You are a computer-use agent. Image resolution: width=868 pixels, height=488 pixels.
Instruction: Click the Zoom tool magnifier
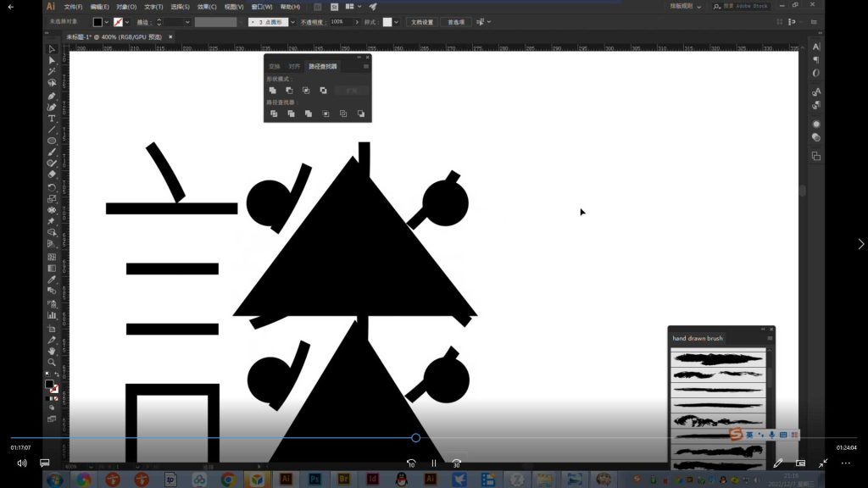[x=52, y=362]
